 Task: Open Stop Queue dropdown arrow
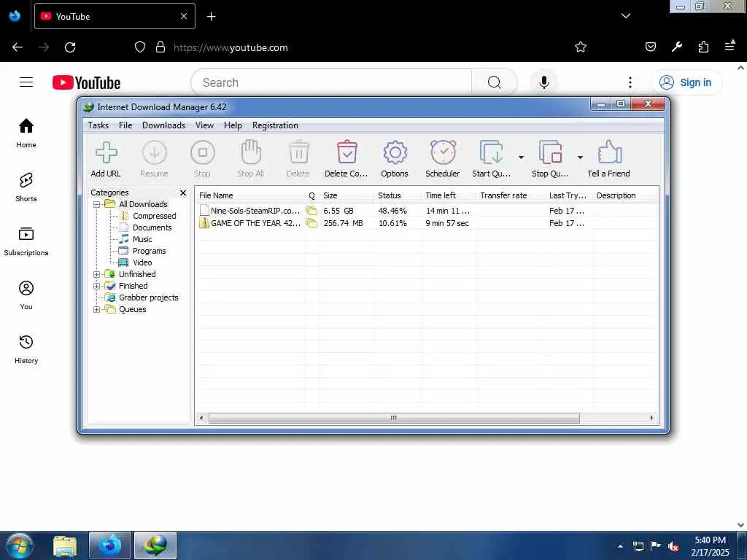tap(580, 157)
